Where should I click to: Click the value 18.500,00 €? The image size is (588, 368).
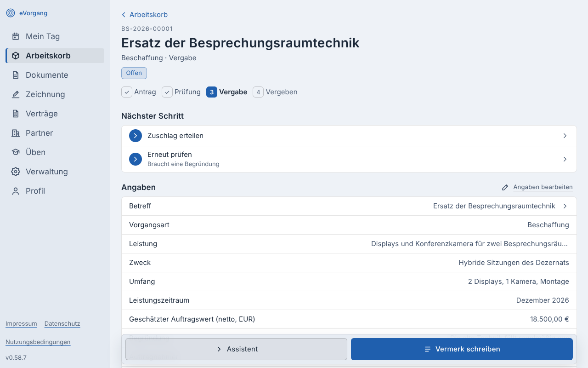point(549,319)
